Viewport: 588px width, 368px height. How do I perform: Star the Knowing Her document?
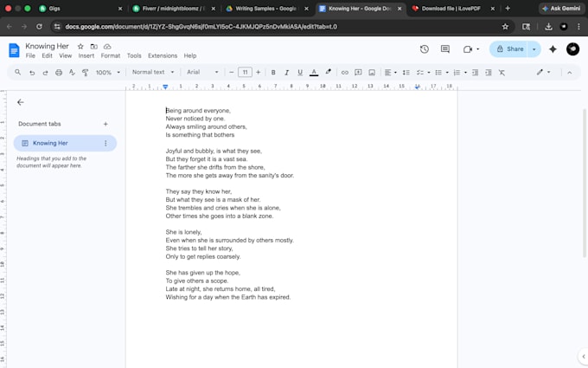click(80, 47)
